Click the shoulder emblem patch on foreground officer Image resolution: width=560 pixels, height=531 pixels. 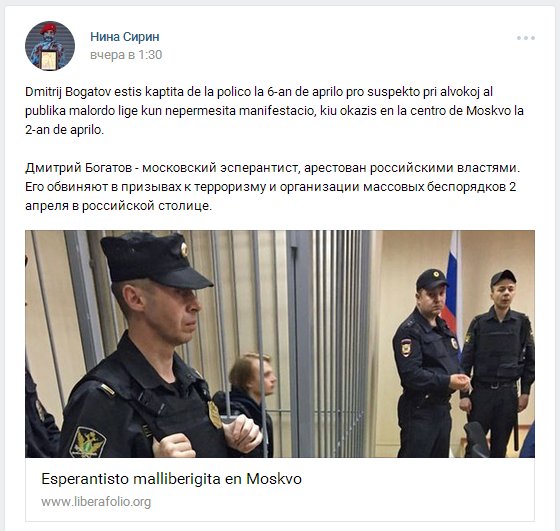[x=88, y=443]
